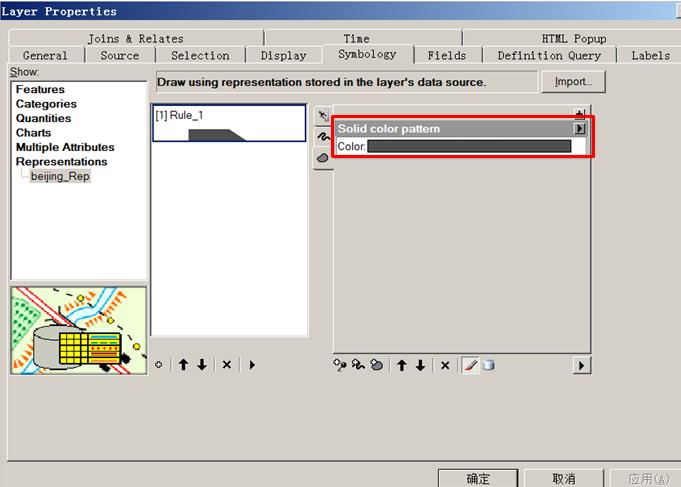Cancel with the 取消 button
681x487 pixels.
click(x=564, y=478)
